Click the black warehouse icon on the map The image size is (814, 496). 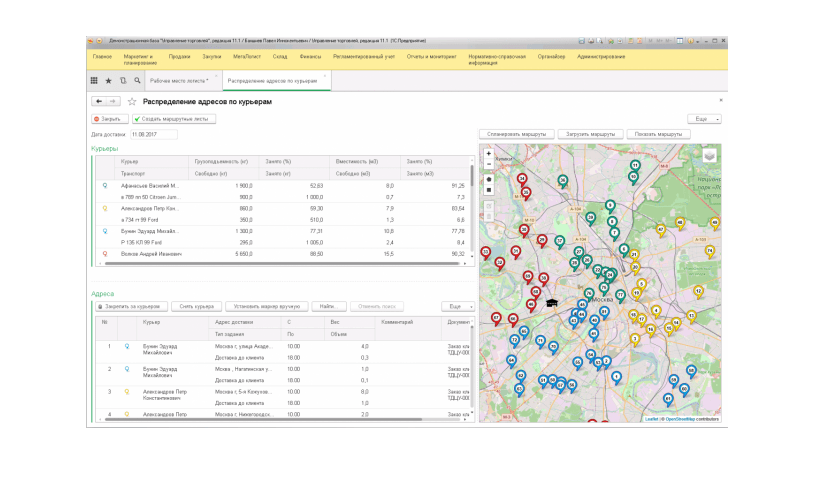coord(552,302)
